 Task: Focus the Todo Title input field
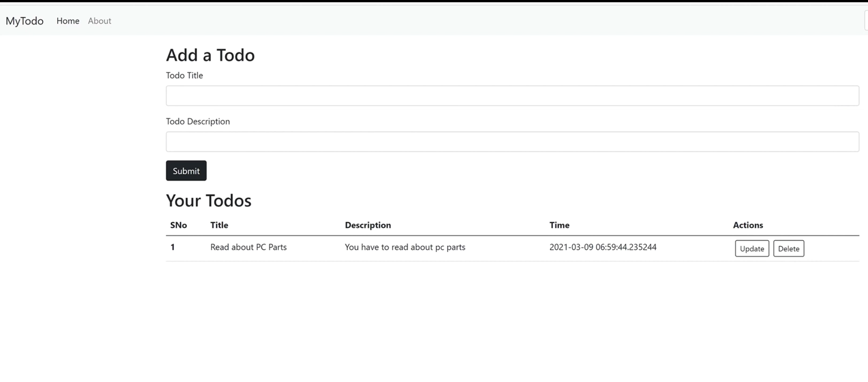[512, 96]
